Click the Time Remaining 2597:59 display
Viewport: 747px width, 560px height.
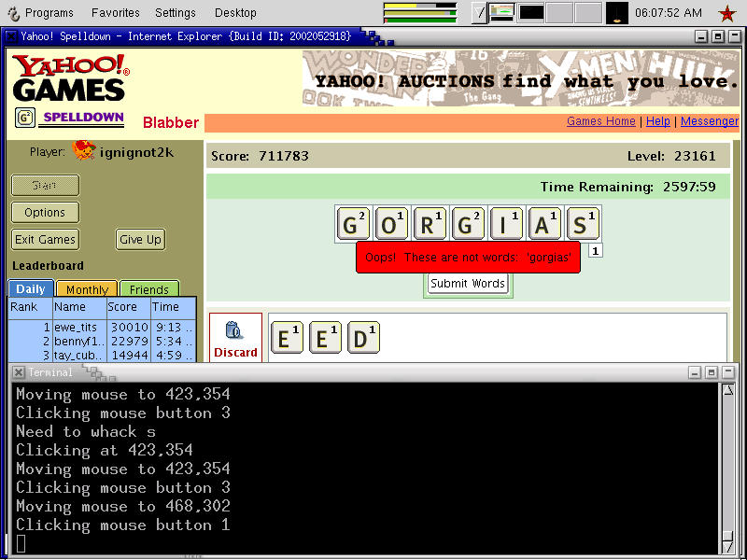pos(627,187)
